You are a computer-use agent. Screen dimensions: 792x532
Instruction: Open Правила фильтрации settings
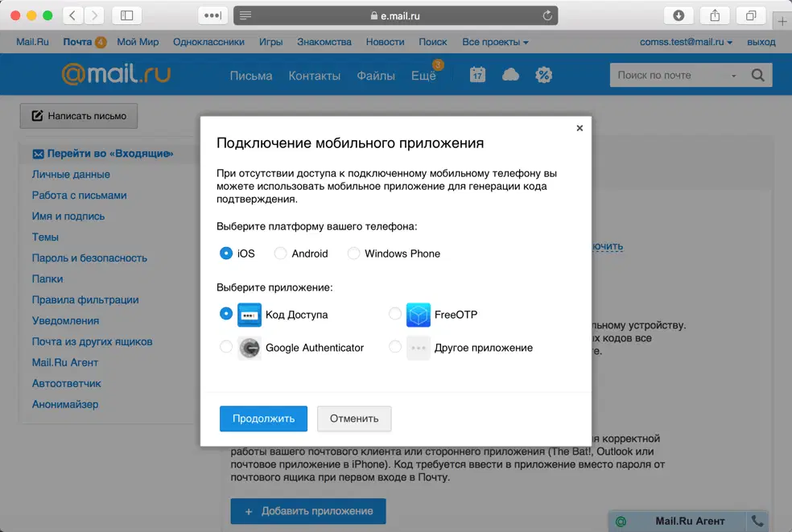85,300
